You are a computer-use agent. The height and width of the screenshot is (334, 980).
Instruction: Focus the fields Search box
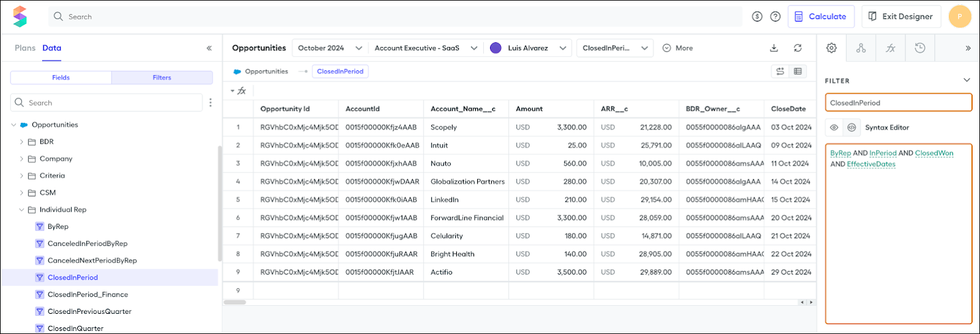point(107,103)
